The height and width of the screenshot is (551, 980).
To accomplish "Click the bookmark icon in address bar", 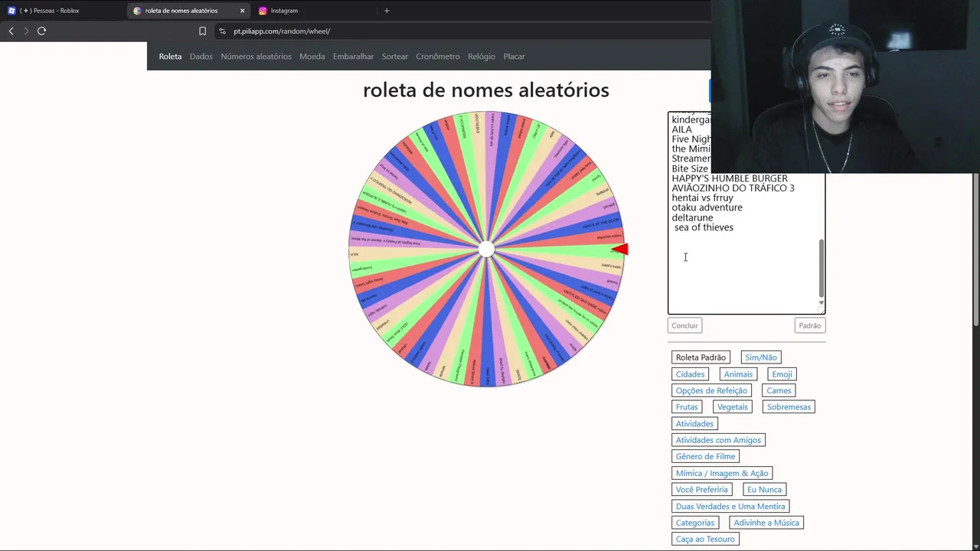I will (202, 31).
